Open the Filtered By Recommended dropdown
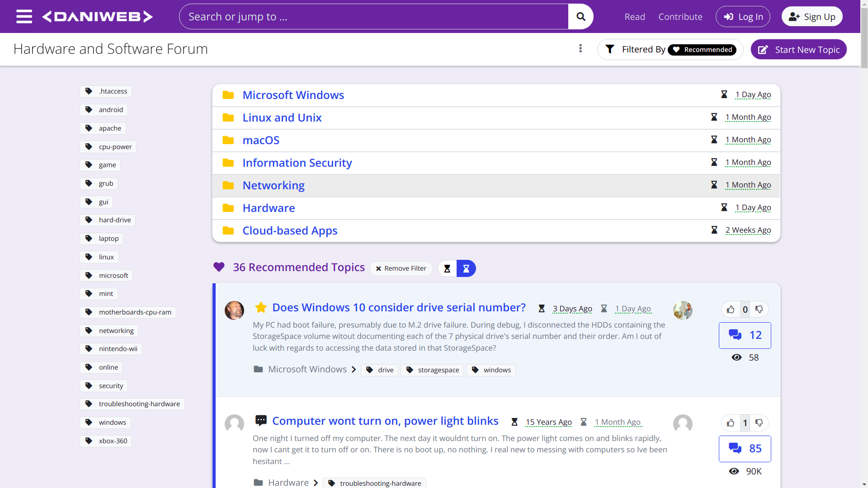868x488 pixels. (x=670, y=49)
